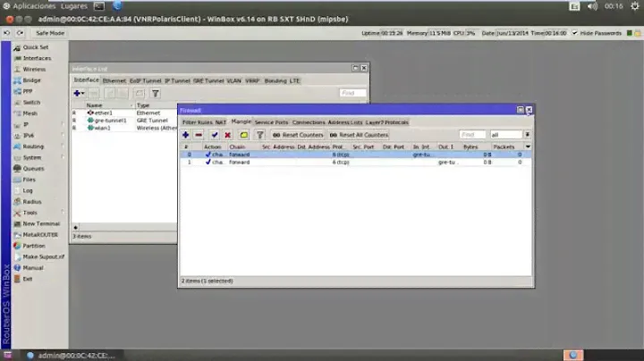644x361 pixels.
Task: Click the Find field in the Firewall window
Action: click(472, 134)
